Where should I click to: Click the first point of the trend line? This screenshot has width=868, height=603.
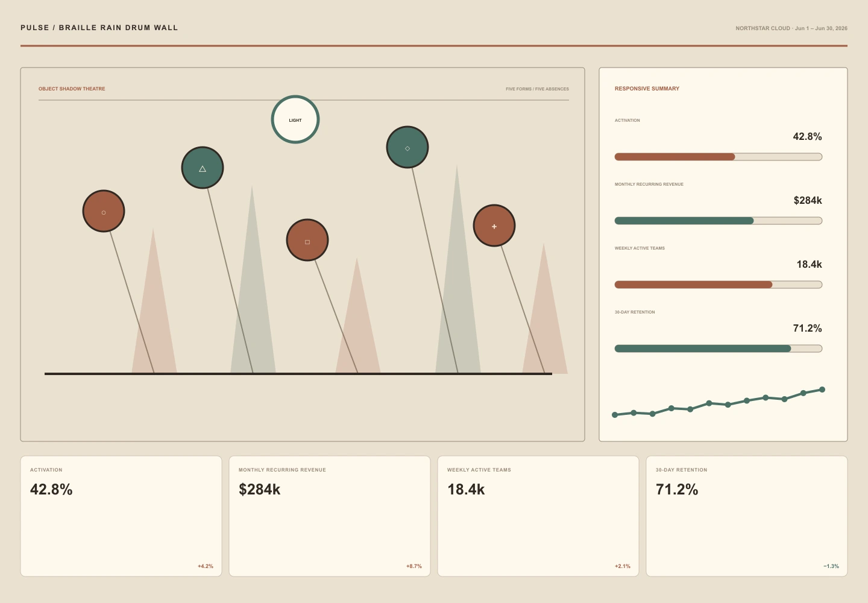(x=615, y=415)
